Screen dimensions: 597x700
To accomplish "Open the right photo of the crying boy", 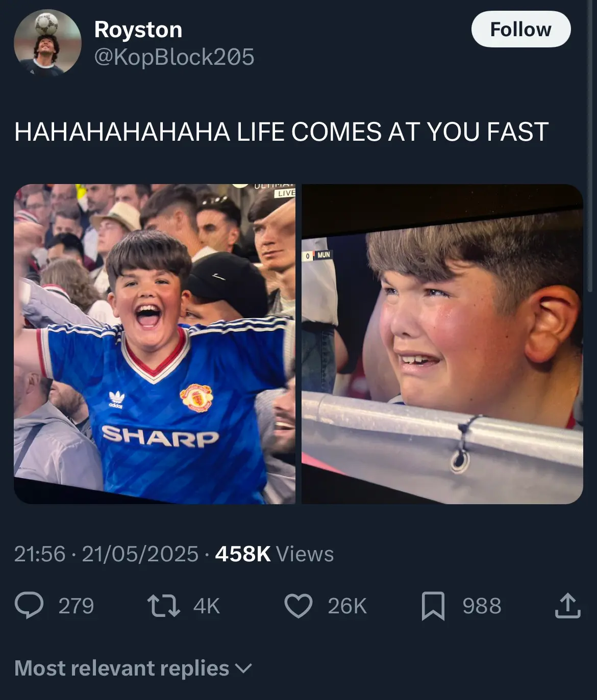I will pyautogui.click(x=442, y=344).
